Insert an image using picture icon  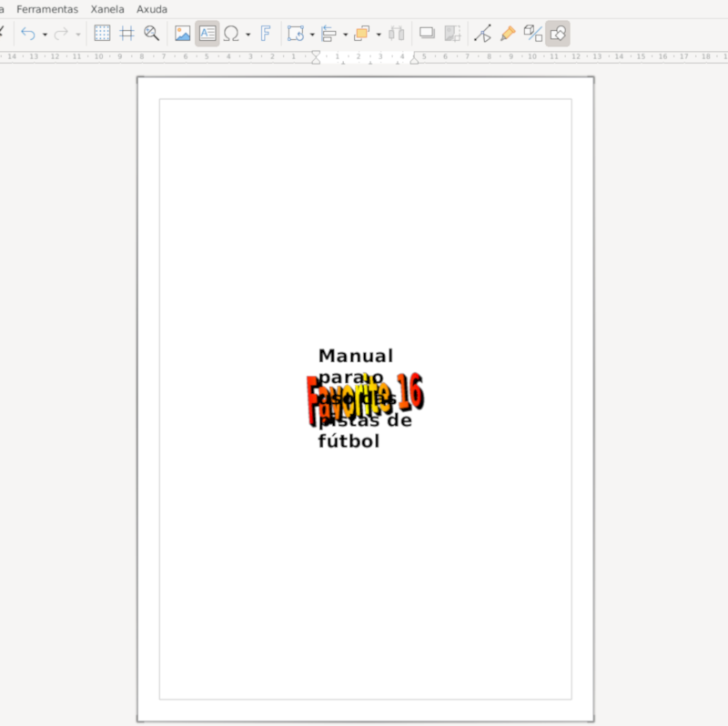183,34
